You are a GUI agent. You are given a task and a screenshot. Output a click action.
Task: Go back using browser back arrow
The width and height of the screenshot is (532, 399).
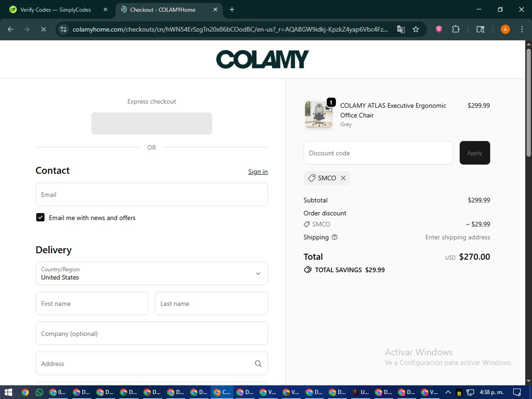(x=10, y=29)
